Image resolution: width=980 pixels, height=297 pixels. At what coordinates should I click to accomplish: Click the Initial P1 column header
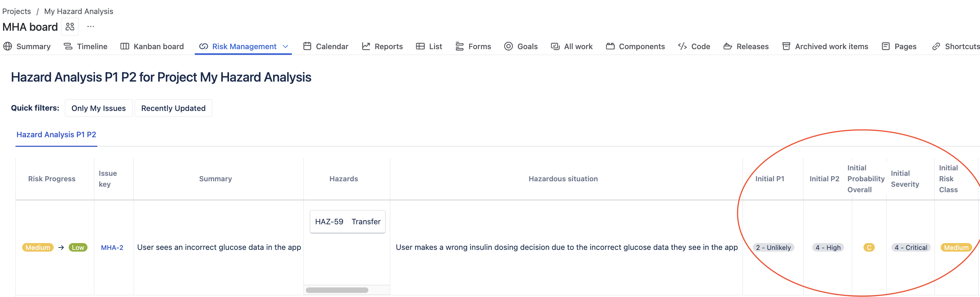(x=770, y=179)
